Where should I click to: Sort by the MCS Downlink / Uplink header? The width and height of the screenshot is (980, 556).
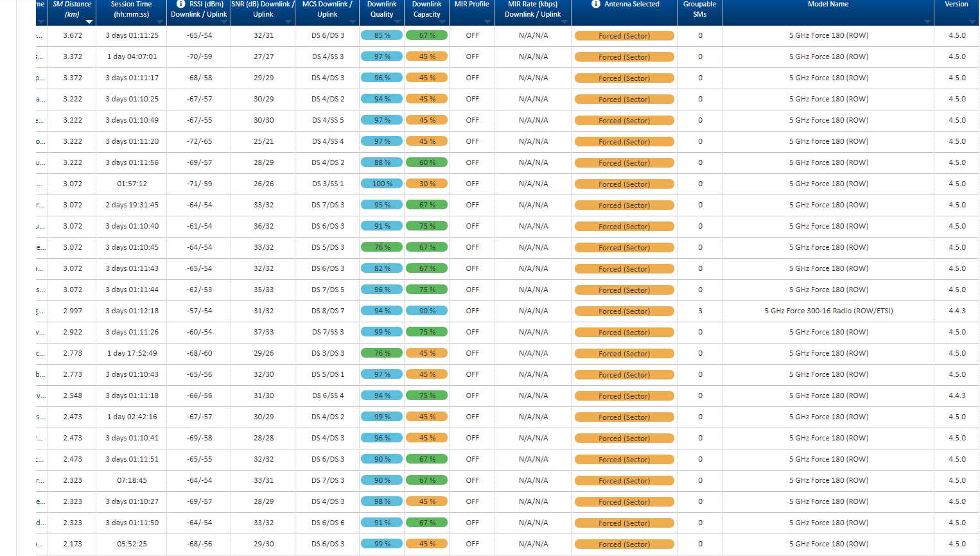[x=327, y=9]
